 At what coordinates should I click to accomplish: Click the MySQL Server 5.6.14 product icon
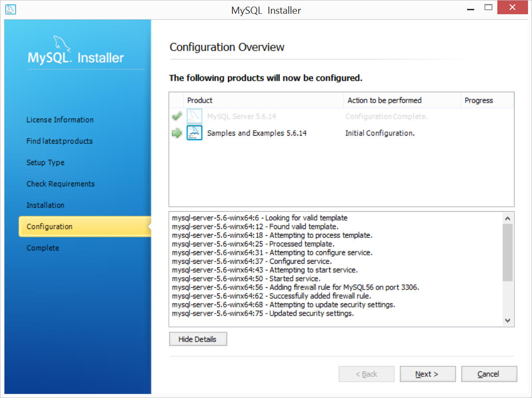[x=194, y=116]
